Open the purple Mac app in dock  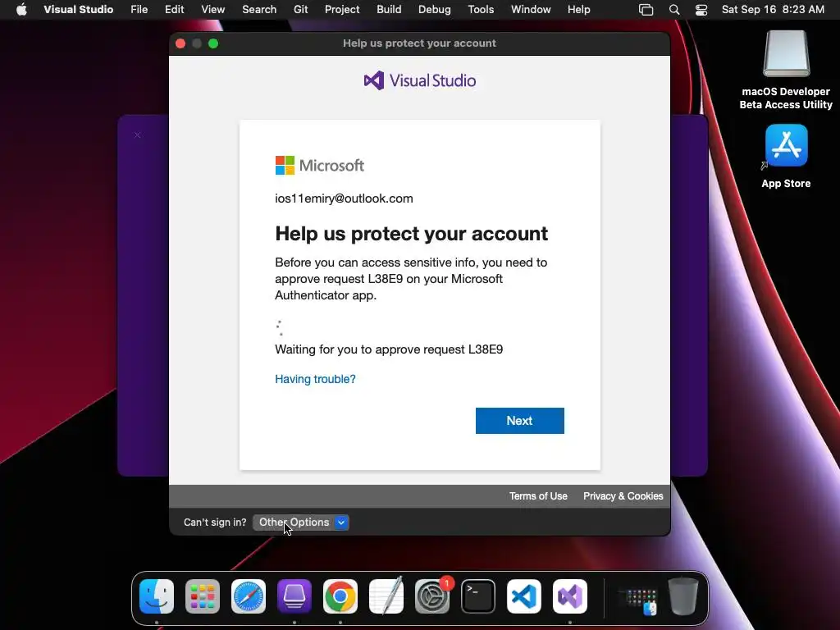(x=294, y=596)
